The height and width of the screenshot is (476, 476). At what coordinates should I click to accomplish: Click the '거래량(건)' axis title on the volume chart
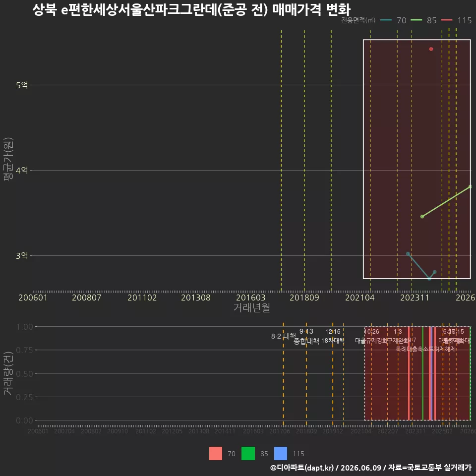click(8, 373)
